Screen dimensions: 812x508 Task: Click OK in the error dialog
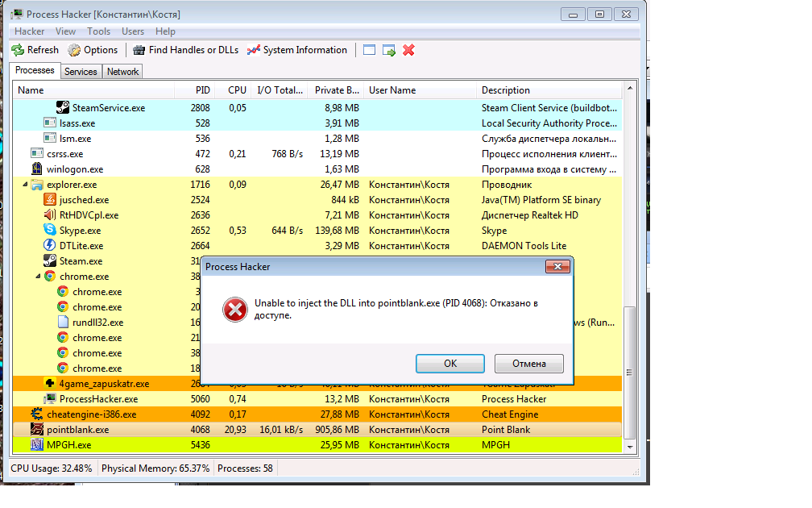click(x=450, y=364)
